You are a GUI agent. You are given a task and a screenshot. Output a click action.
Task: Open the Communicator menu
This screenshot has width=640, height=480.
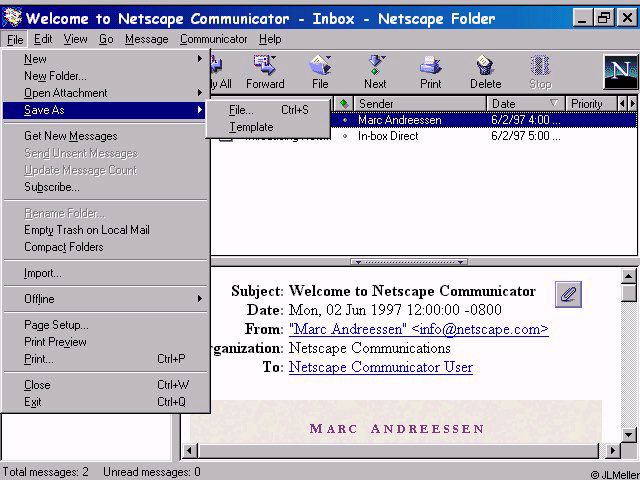(x=213, y=39)
